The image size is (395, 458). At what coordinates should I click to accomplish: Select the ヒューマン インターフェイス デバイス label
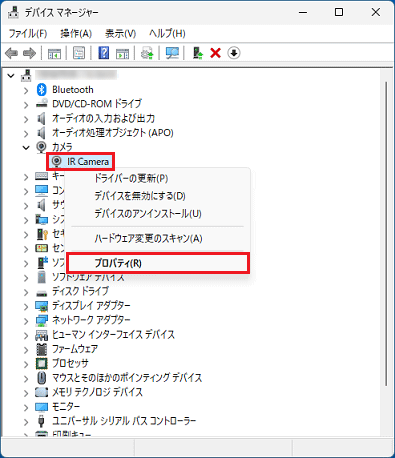click(113, 335)
